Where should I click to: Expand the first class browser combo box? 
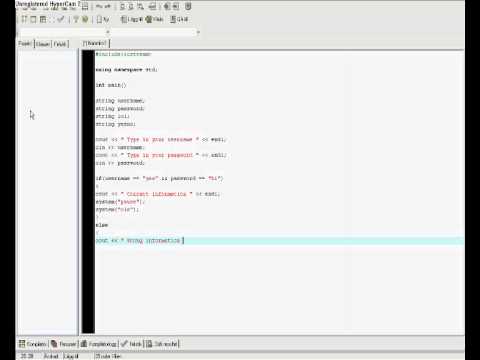[x=108, y=32]
